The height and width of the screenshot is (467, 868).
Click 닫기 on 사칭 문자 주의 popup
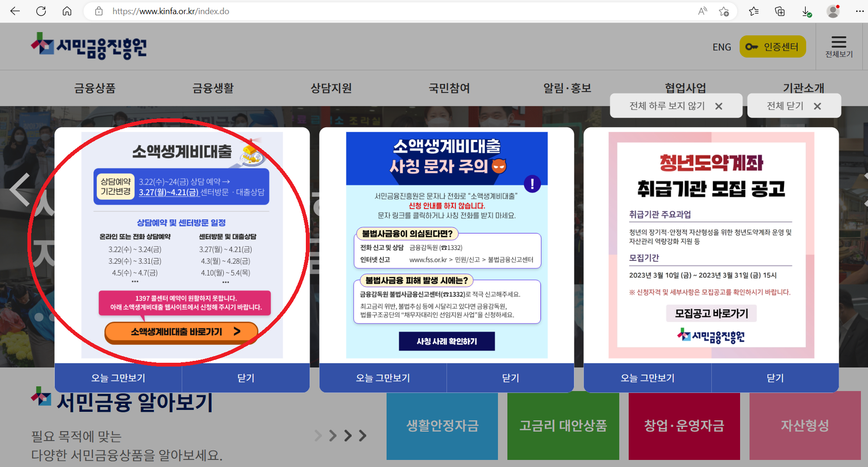(510, 378)
